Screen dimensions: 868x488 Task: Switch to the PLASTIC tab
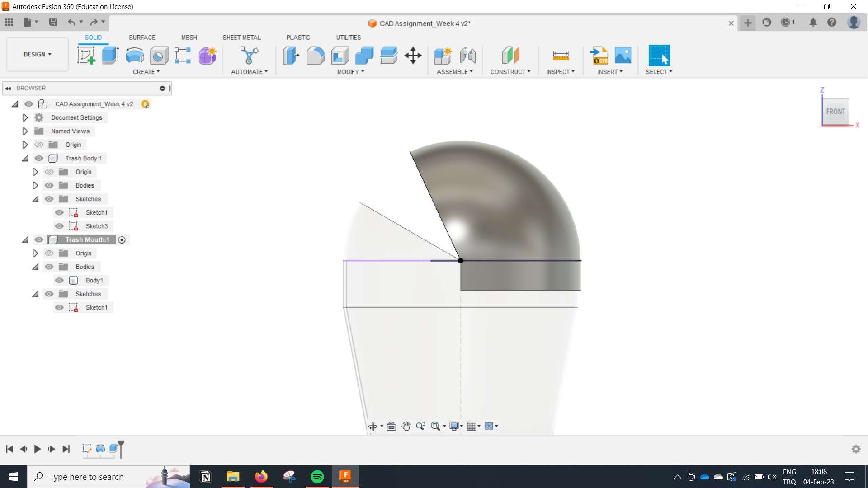coord(298,38)
